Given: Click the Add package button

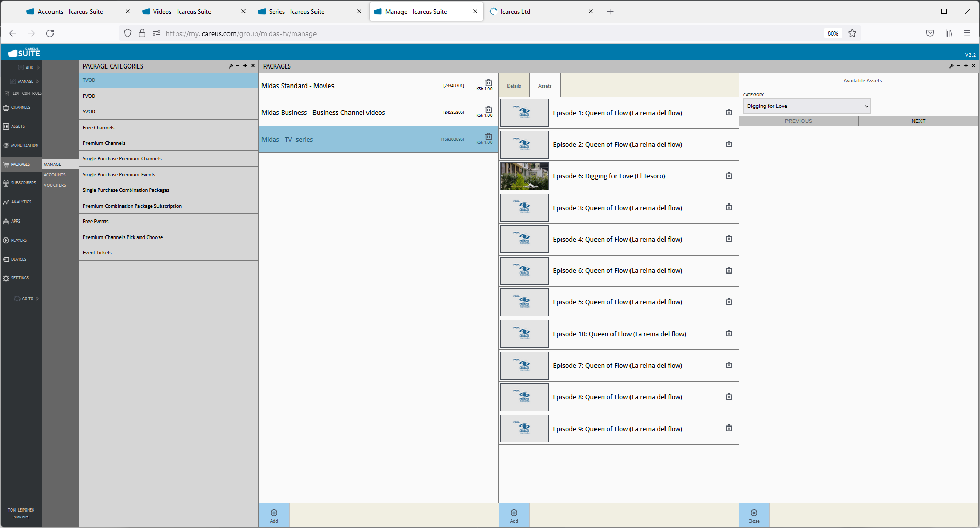Looking at the screenshot, I should (274, 516).
